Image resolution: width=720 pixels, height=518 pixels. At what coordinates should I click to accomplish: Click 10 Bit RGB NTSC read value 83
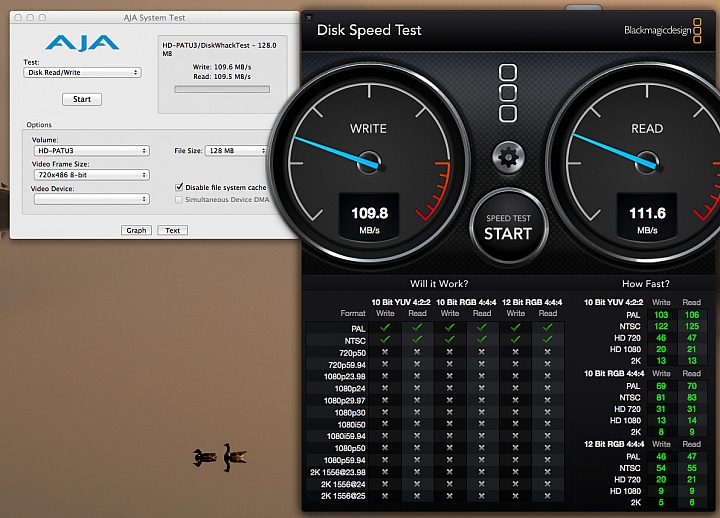[x=692, y=397]
